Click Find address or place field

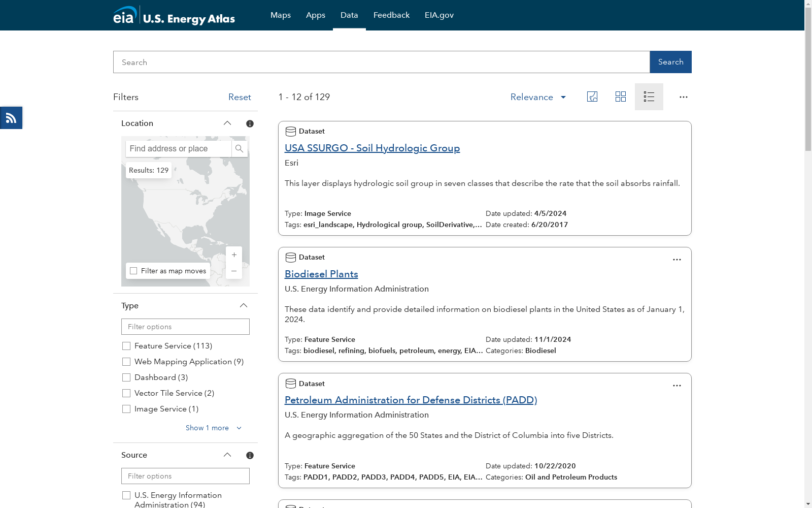pos(179,149)
